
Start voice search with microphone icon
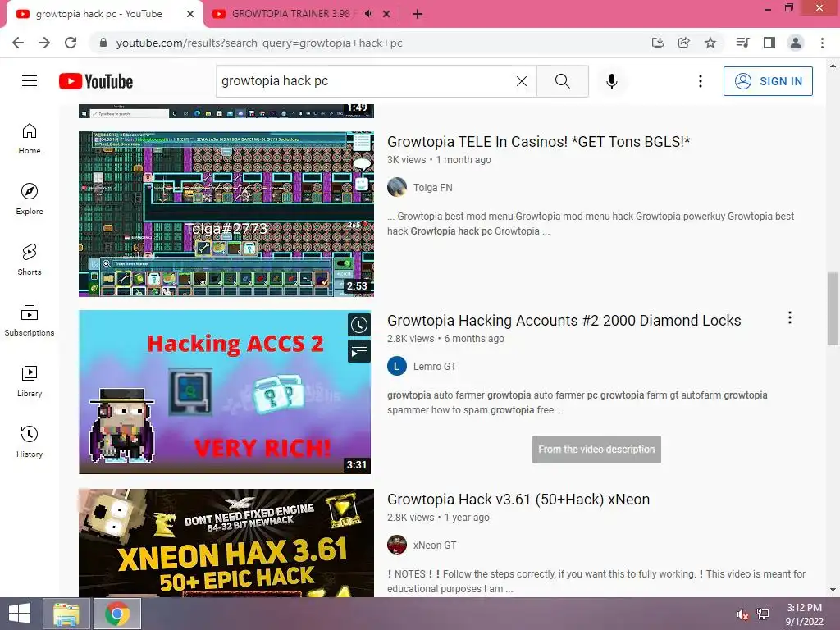(611, 81)
